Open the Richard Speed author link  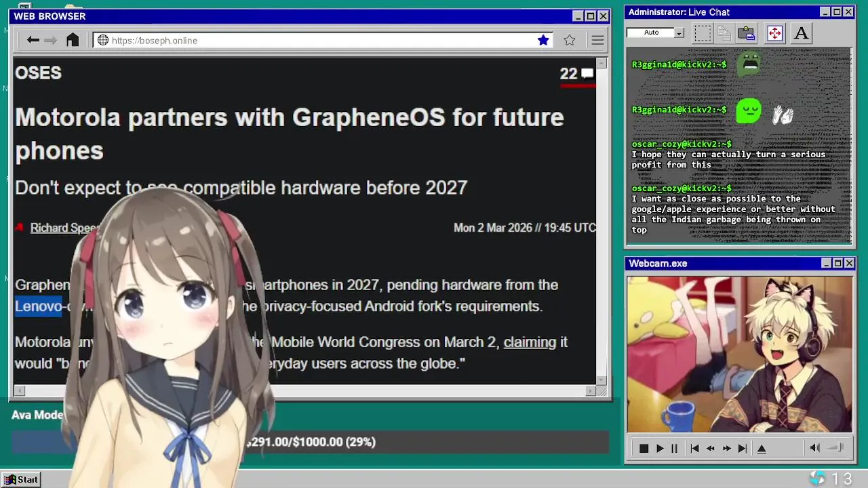tap(64, 228)
